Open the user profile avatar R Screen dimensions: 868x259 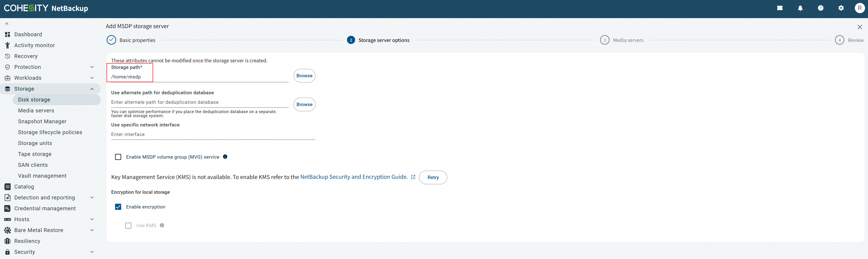click(x=860, y=8)
